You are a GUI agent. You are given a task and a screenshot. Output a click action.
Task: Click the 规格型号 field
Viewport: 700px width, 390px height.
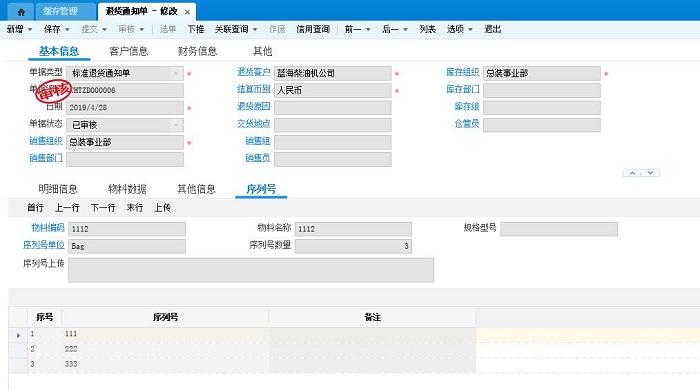point(559,229)
